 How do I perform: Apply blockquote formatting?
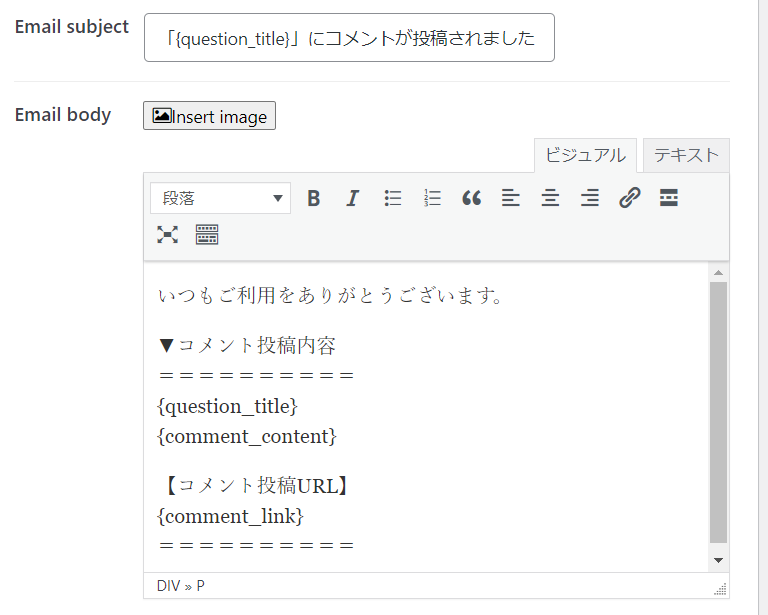pyautogui.click(x=472, y=198)
